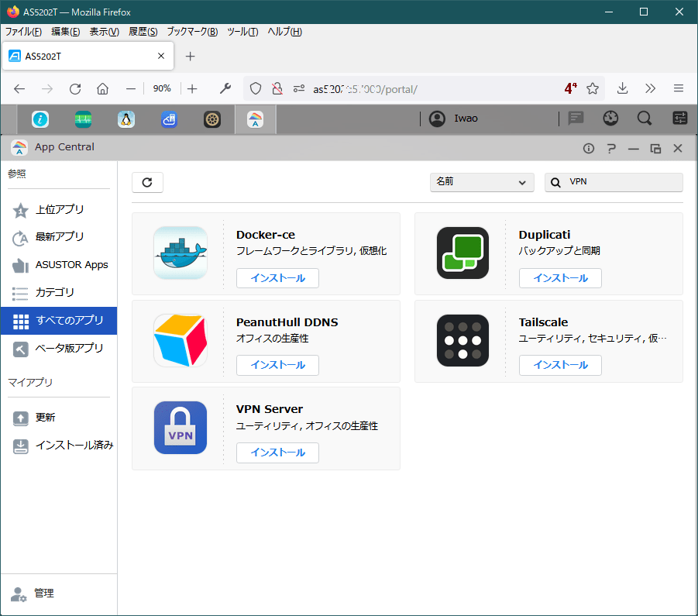
Task: Open the VPN Server app title
Action: tap(270, 409)
